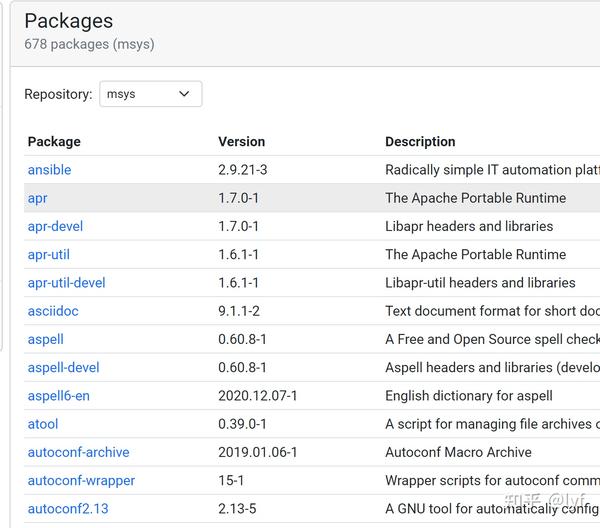This screenshot has height=528, width=600.
Task: Click the '678 packages (msys)' subtitle
Action: [89, 44]
